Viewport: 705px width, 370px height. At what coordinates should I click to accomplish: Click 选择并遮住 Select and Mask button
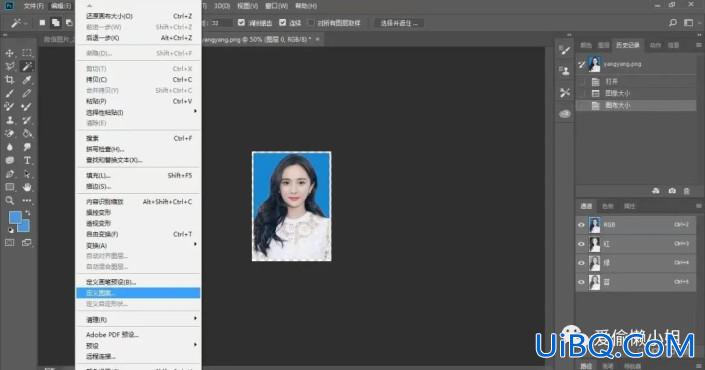(399, 23)
